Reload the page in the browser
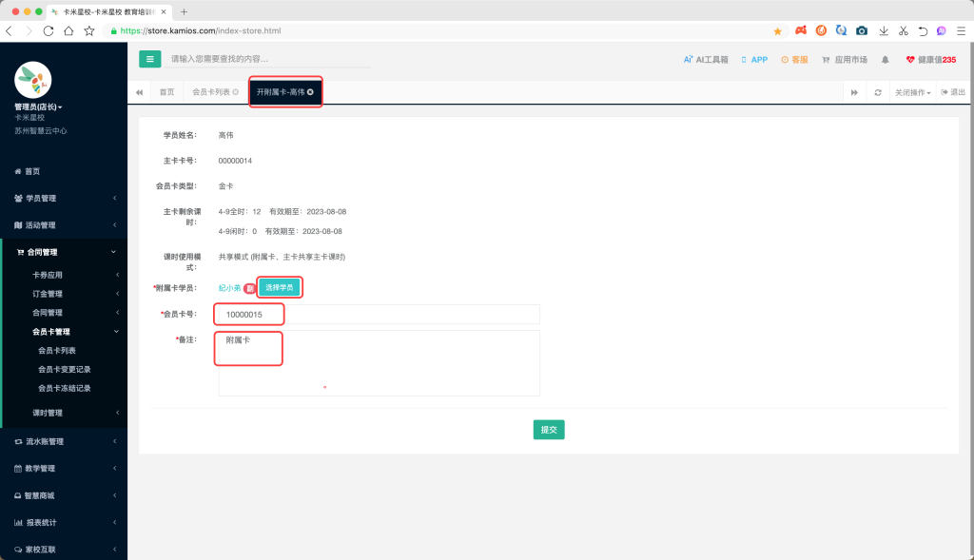 [x=49, y=30]
